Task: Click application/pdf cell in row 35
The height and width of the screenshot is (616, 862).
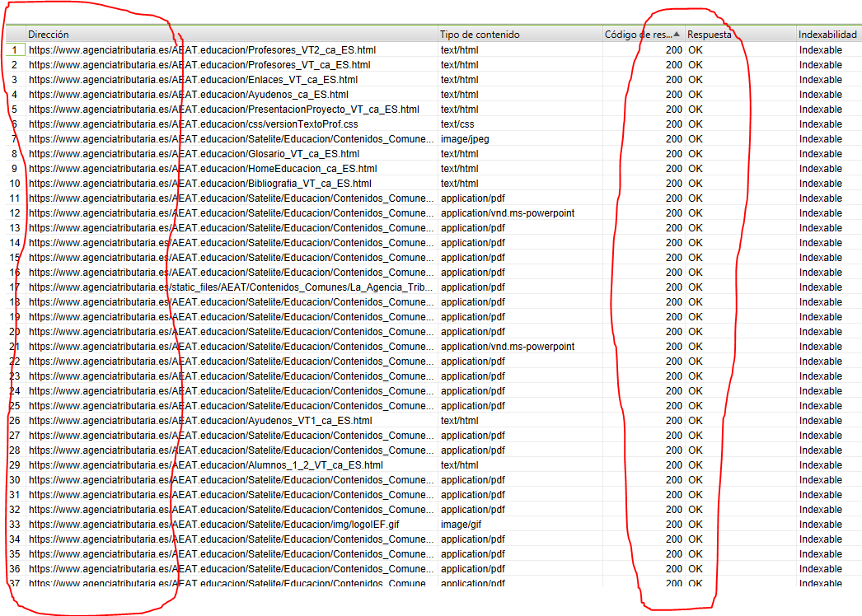Action: 473,554
